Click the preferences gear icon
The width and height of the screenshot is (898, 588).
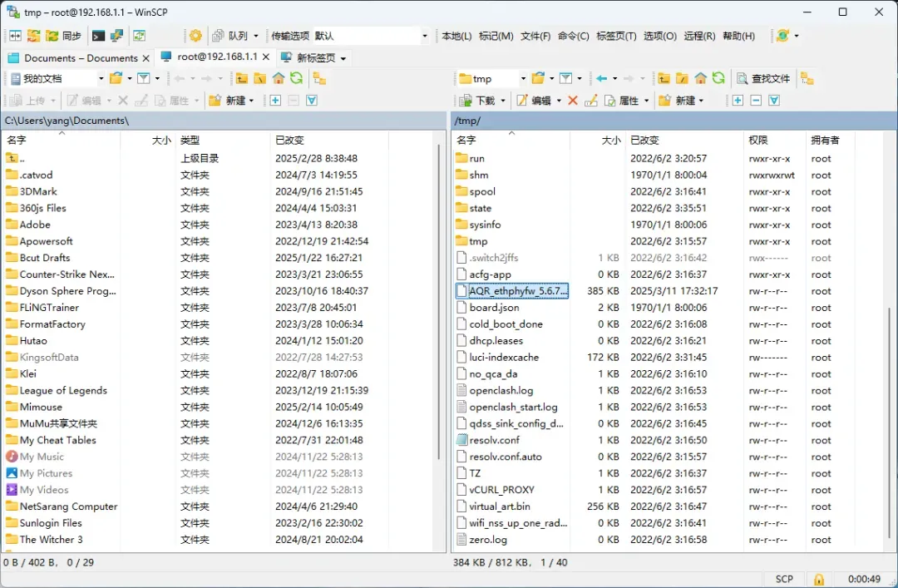(195, 36)
